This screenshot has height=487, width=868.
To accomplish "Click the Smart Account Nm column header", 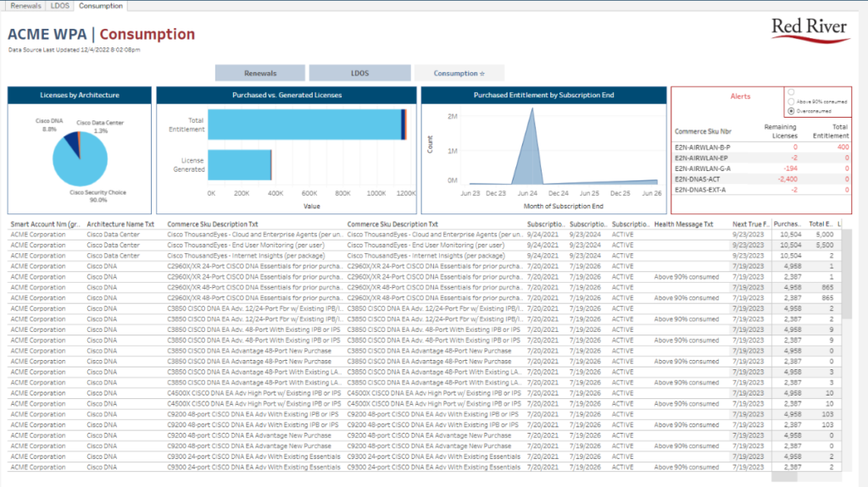I will (x=45, y=224).
